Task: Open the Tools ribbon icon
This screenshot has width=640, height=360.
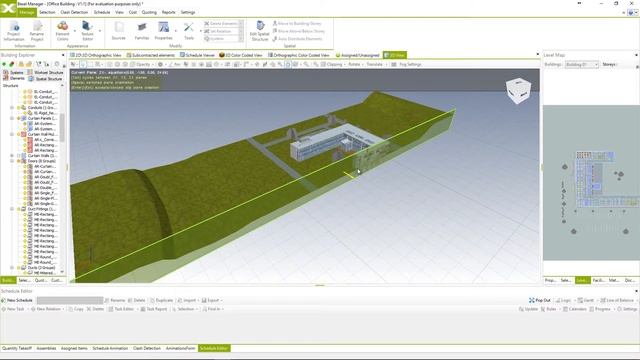Action: 189,31
